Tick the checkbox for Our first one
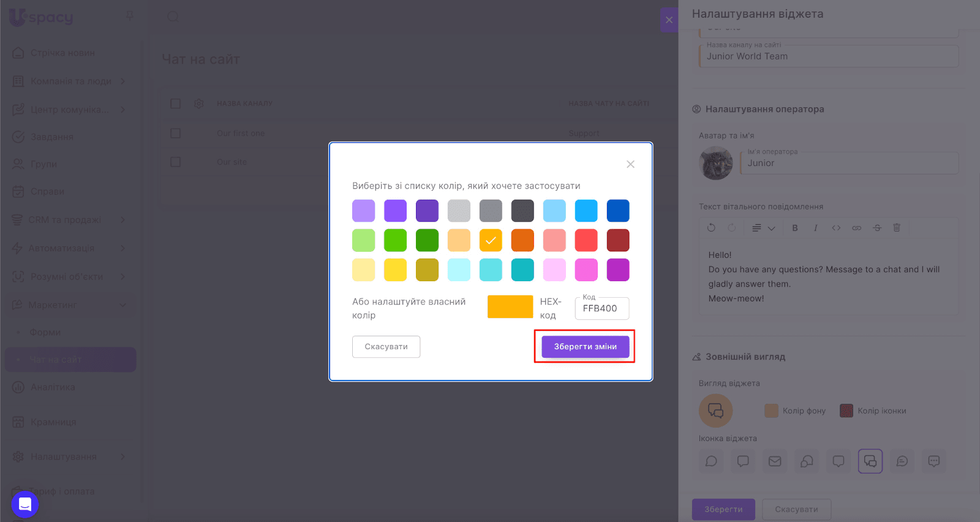Image resolution: width=980 pixels, height=522 pixels. tap(176, 133)
